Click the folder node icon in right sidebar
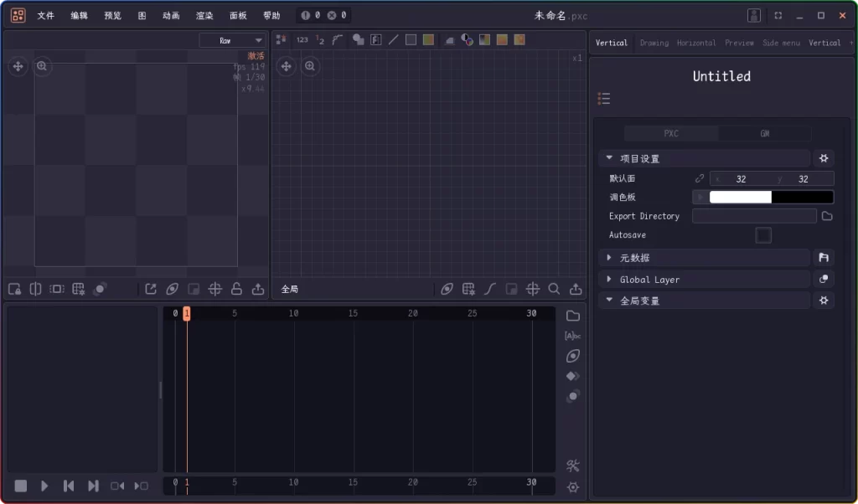 click(572, 316)
